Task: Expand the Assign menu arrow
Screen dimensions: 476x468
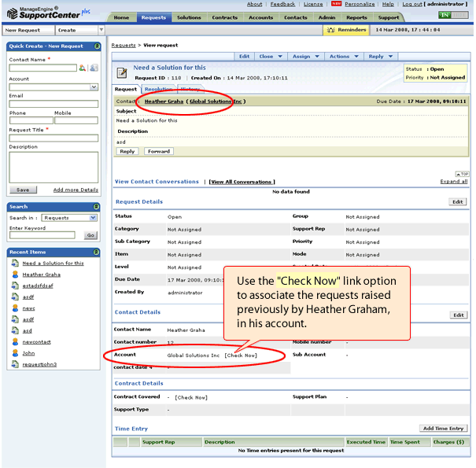Action: (317, 57)
